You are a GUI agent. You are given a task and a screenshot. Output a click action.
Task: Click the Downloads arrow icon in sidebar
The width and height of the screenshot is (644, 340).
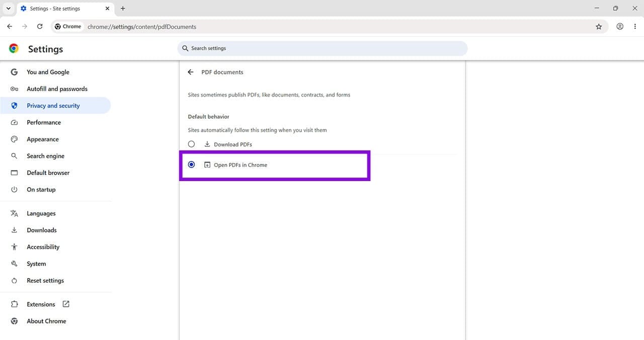14,230
